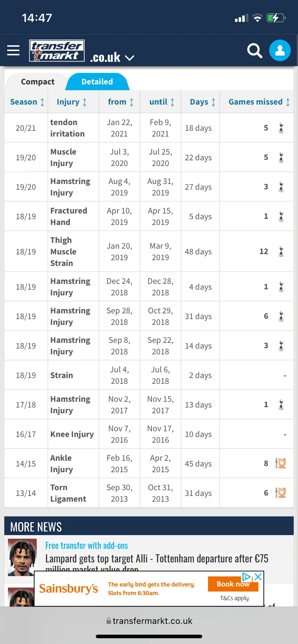Sort by the Games missed column
This screenshot has height=644, width=298.
259,102
